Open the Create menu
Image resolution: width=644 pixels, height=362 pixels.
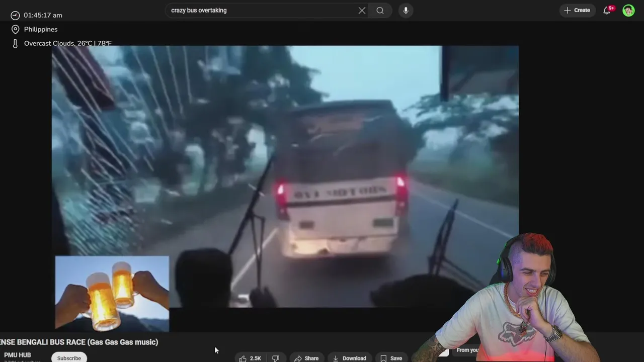(578, 10)
